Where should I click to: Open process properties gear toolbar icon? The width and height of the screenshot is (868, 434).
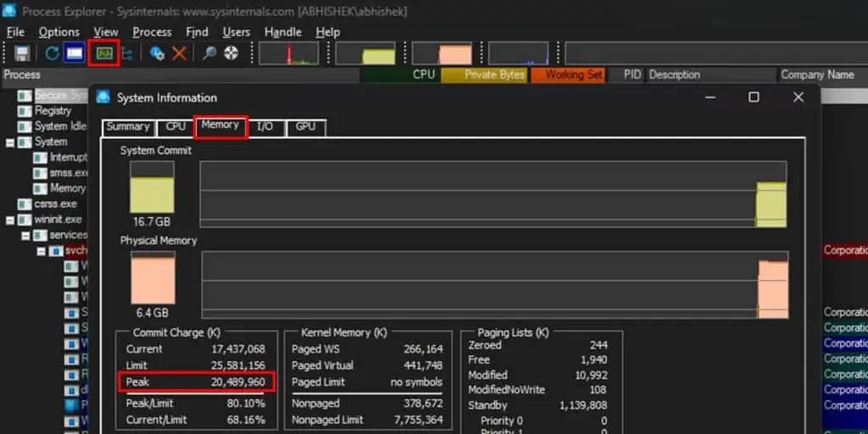pyautogui.click(x=157, y=53)
